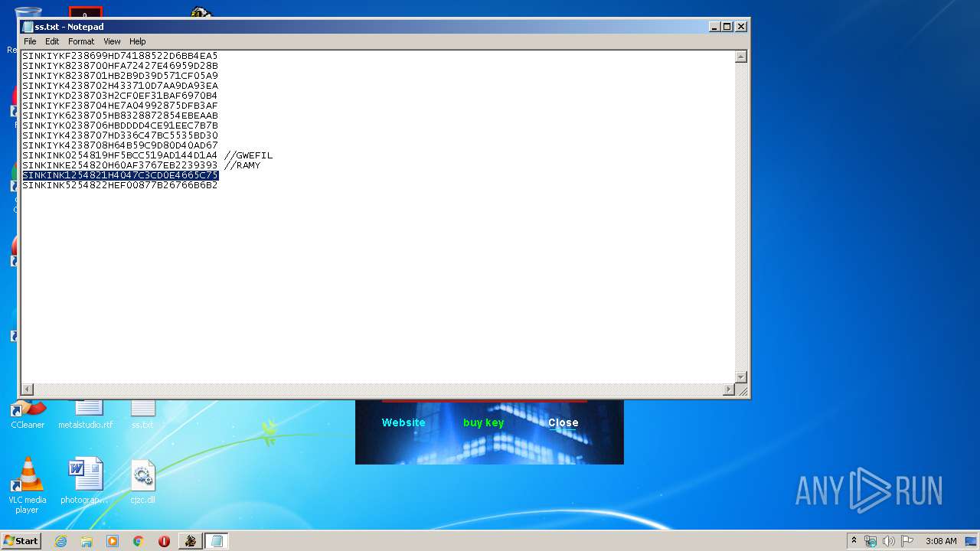Viewport: 980px width, 551px height.
Task: Click line SINKIYK4238702H433710D7AA9DA93EA
Action: [120, 86]
